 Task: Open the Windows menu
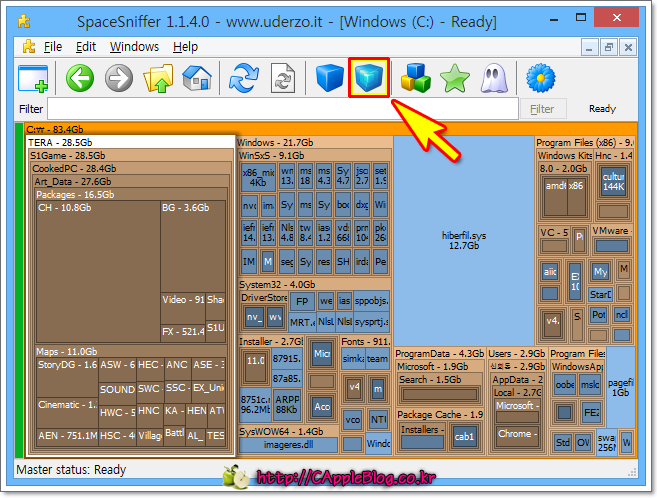(134, 47)
